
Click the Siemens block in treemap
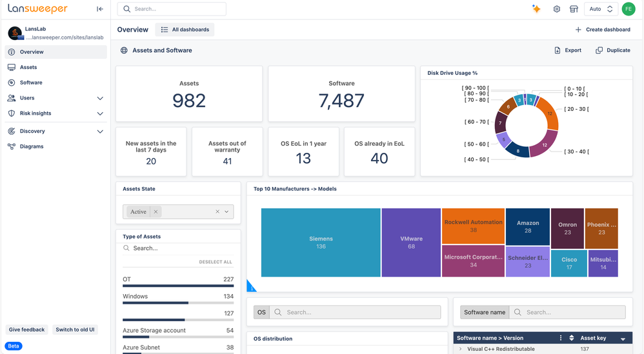tap(321, 242)
